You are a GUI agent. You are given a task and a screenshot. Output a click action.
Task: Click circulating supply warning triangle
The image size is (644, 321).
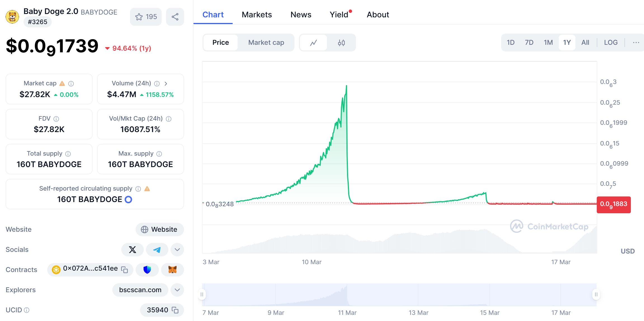click(x=147, y=189)
